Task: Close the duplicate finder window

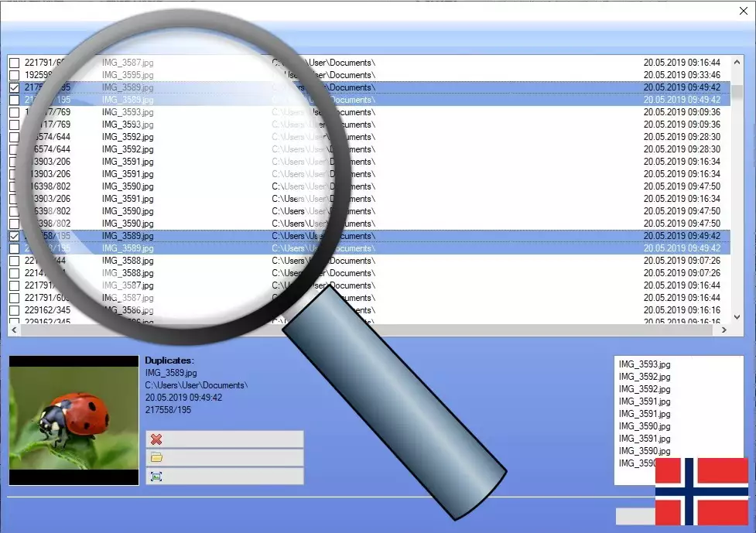Action: click(x=745, y=11)
